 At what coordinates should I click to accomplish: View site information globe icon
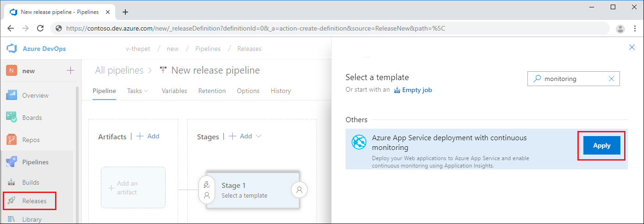point(59,28)
